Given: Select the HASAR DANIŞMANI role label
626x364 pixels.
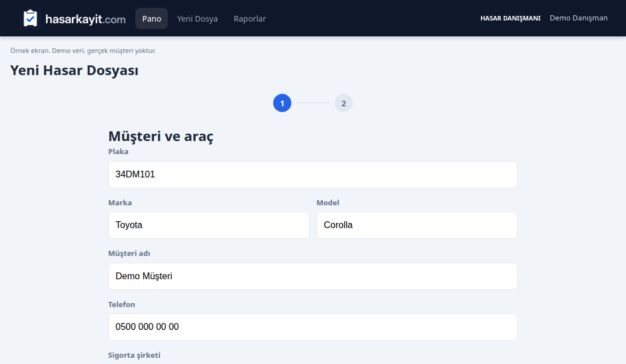Looking at the screenshot, I should [510, 18].
